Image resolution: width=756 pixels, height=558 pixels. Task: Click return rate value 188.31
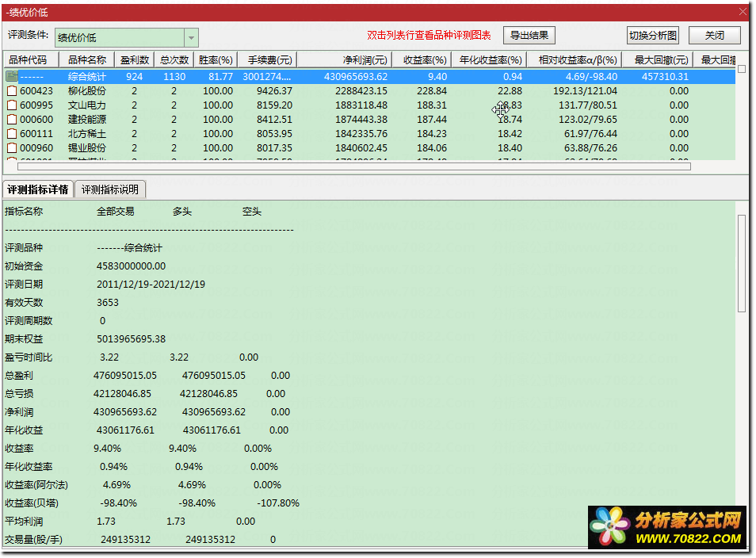click(432, 105)
